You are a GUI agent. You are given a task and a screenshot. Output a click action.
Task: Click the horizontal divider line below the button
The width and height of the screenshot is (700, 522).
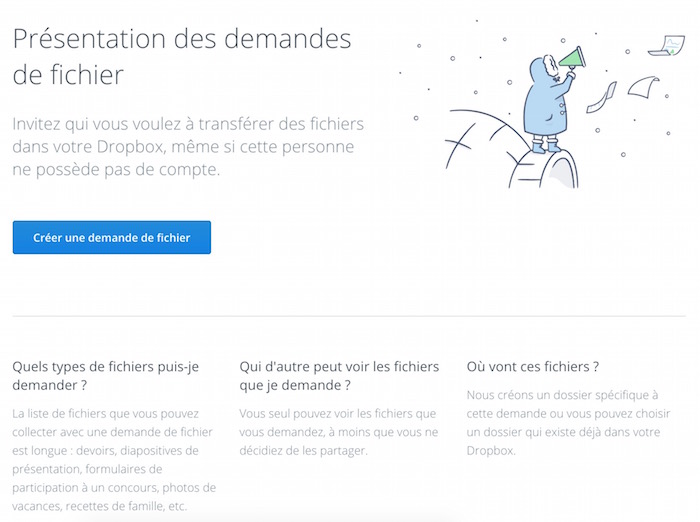(349, 316)
